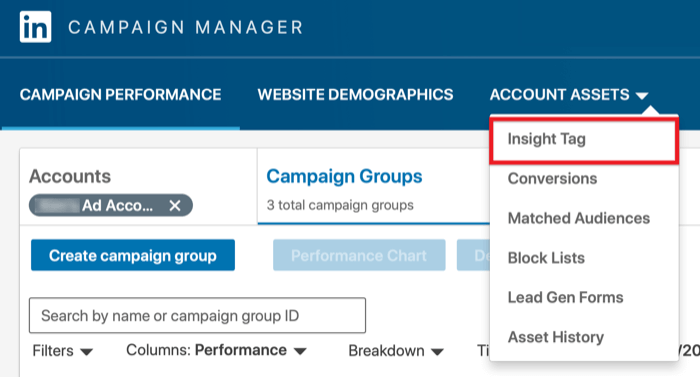The height and width of the screenshot is (377, 700).
Task: Open the Filters dropdown
Action: [62, 351]
